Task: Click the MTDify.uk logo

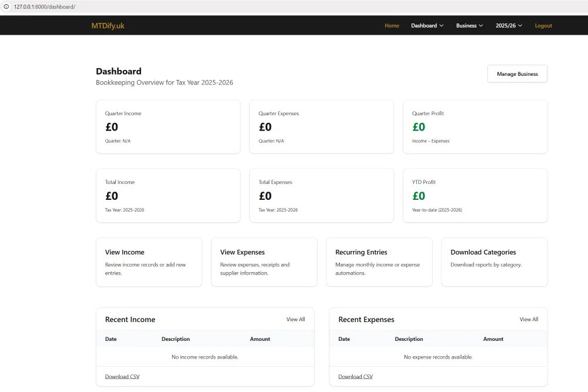Action: point(108,25)
